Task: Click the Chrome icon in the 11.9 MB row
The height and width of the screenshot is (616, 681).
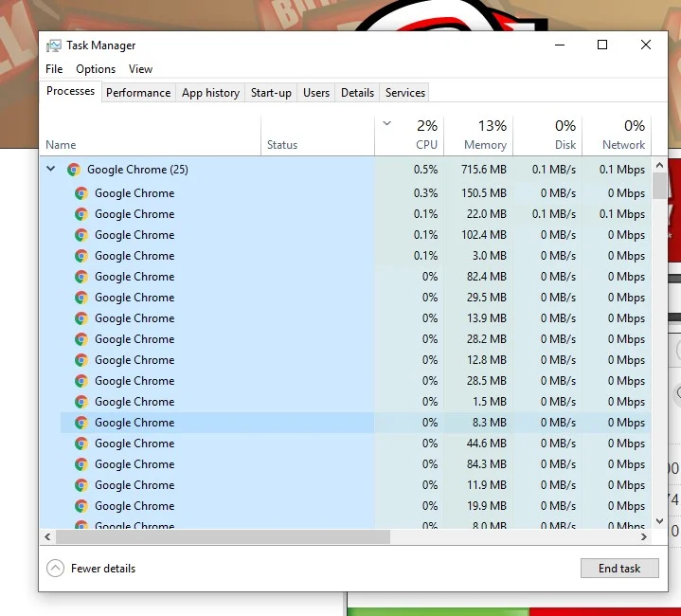Action: click(81, 485)
